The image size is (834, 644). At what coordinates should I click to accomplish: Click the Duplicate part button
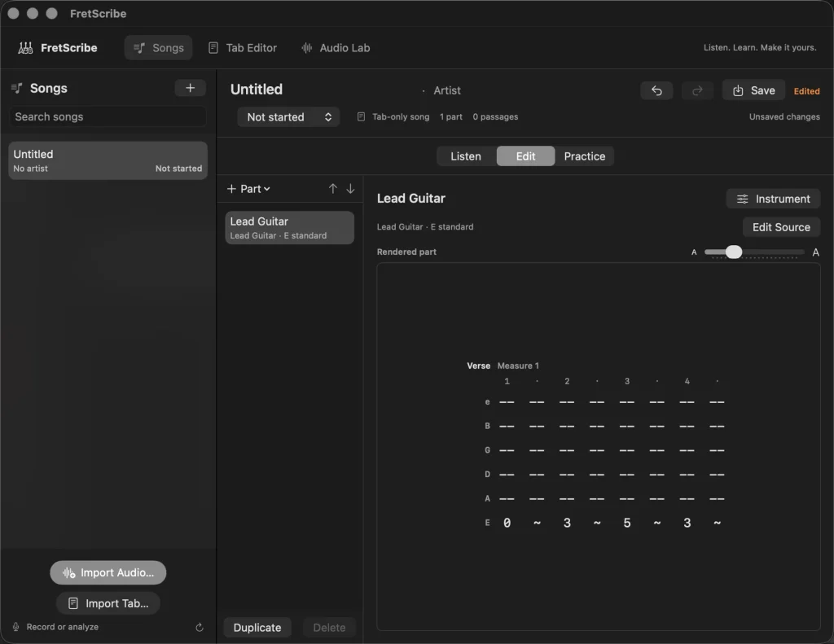click(257, 628)
